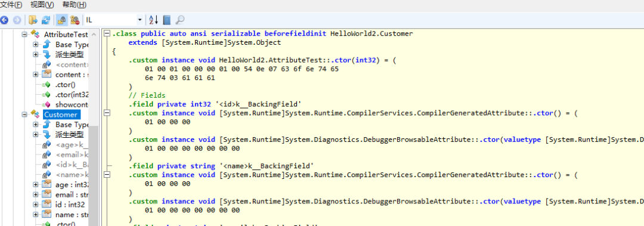Expand 派生类型 under Customer
The image size is (644, 226).
[x=36, y=134]
